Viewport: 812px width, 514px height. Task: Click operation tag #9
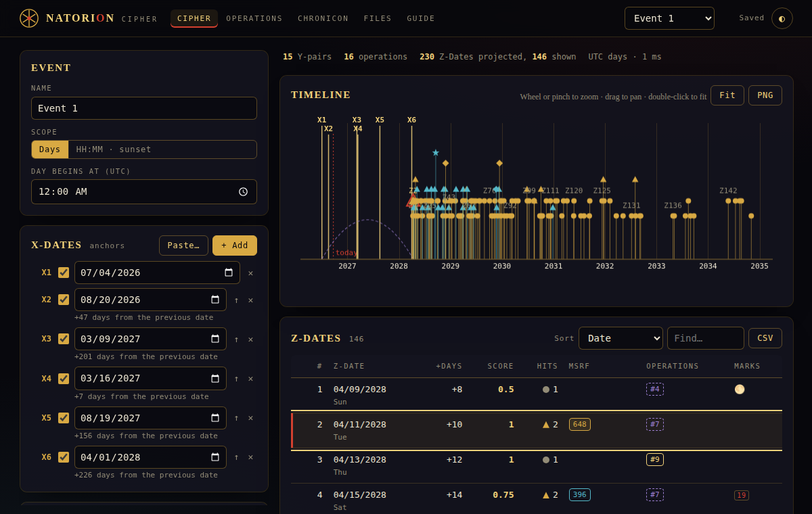coord(655,459)
